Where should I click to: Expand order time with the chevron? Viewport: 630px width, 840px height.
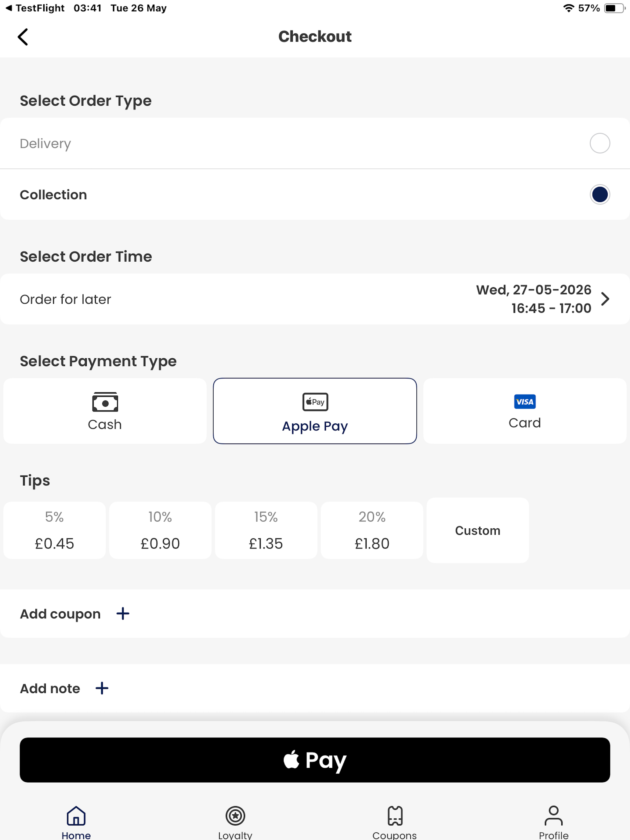click(605, 299)
